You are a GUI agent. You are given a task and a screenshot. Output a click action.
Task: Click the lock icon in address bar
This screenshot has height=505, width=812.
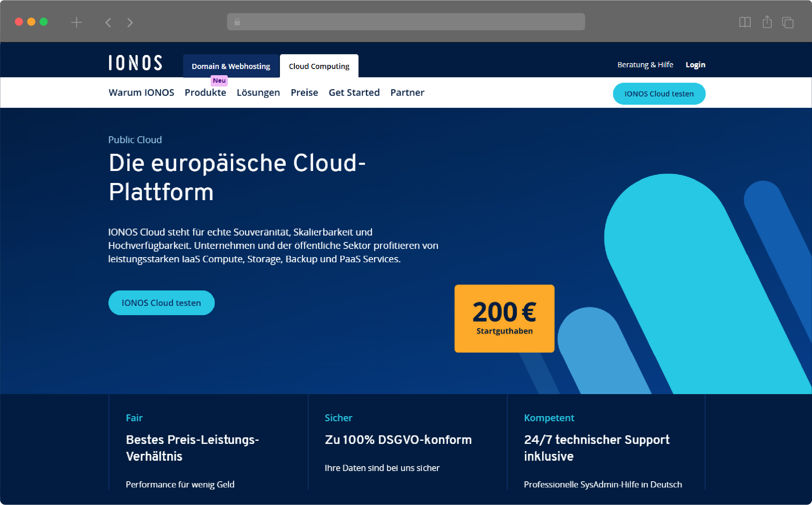click(x=237, y=22)
